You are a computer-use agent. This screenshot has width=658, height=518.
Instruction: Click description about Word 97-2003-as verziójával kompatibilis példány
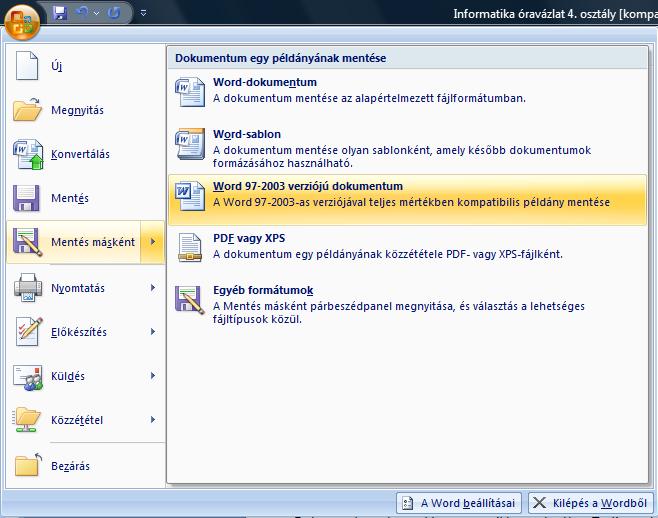pos(411,202)
